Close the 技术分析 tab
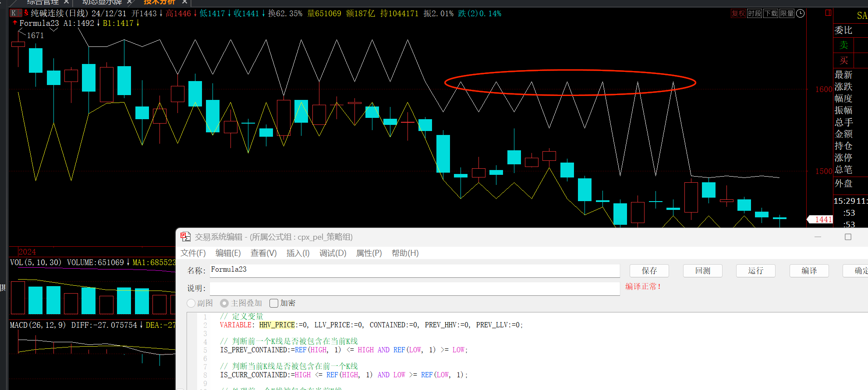Viewport: 868px width, 390px height. click(185, 2)
